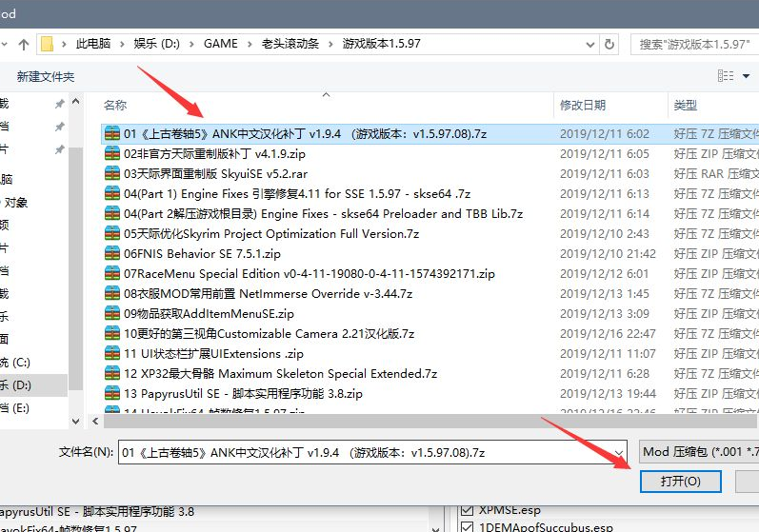Image resolution: width=759 pixels, height=532 pixels.
Task: Change the file view layout icon
Action: 725,76
